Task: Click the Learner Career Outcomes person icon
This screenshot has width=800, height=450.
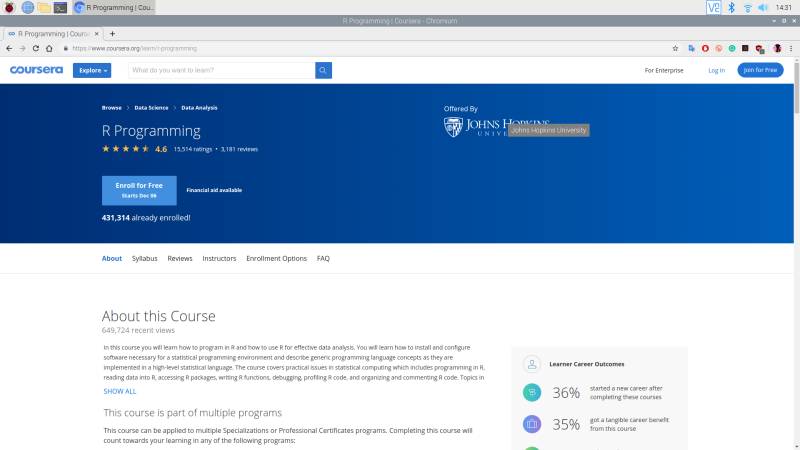Action: tap(532, 364)
